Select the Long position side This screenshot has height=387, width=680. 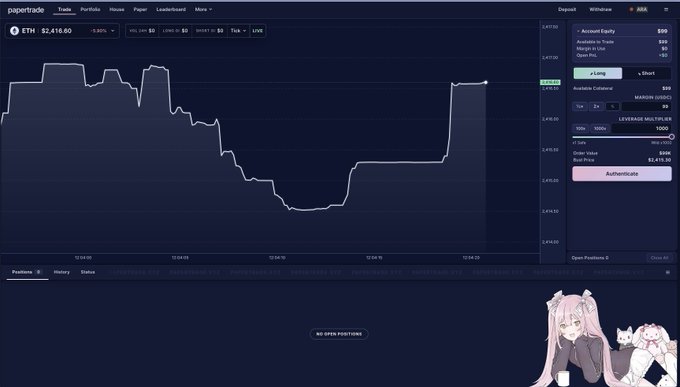pyautogui.click(x=598, y=73)
